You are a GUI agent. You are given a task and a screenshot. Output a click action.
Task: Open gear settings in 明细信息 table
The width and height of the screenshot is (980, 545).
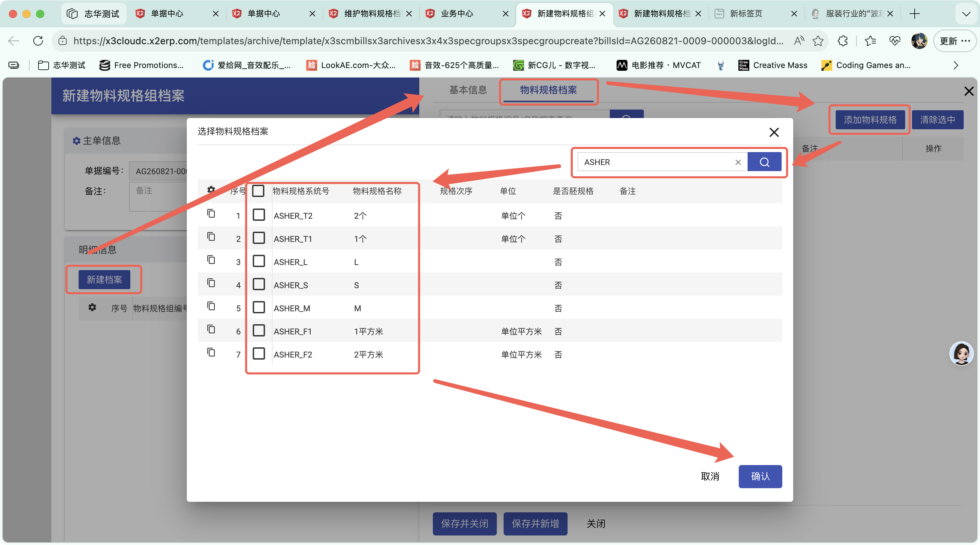[92, 307]
